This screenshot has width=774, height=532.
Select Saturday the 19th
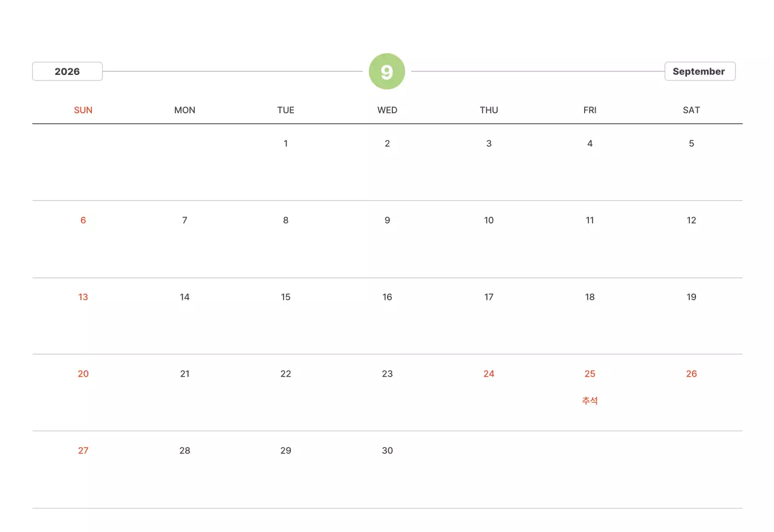pyautogui.click(x=691, y=297)
